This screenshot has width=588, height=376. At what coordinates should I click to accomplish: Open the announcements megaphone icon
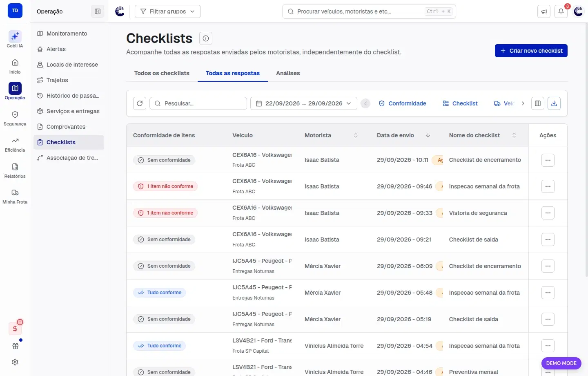click(544, 11)
